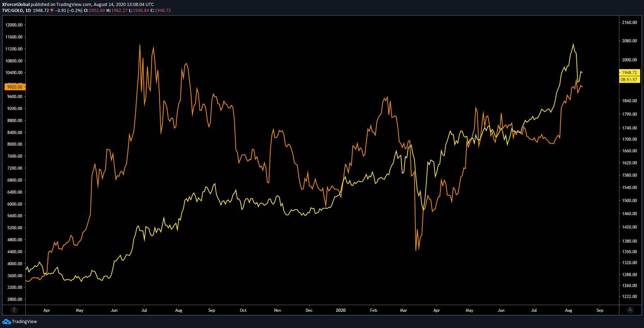Click the 4000.00 price scale label
The height and width of the screenshot is (328, 644).
15,264
